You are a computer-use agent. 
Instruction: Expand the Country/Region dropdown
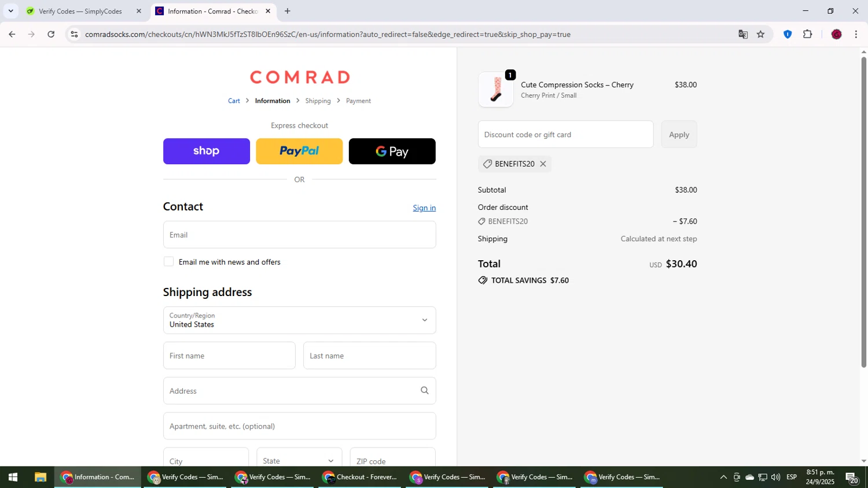300,320
